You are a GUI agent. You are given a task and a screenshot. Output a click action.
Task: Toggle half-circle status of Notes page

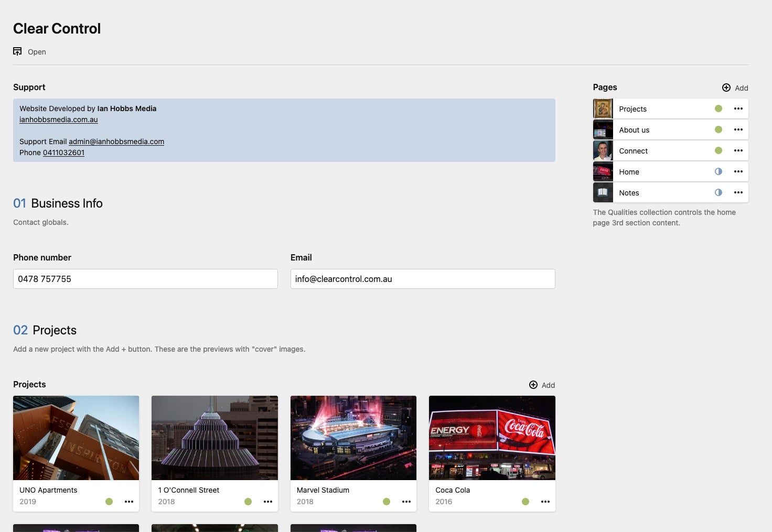click(x=719, y=192)
